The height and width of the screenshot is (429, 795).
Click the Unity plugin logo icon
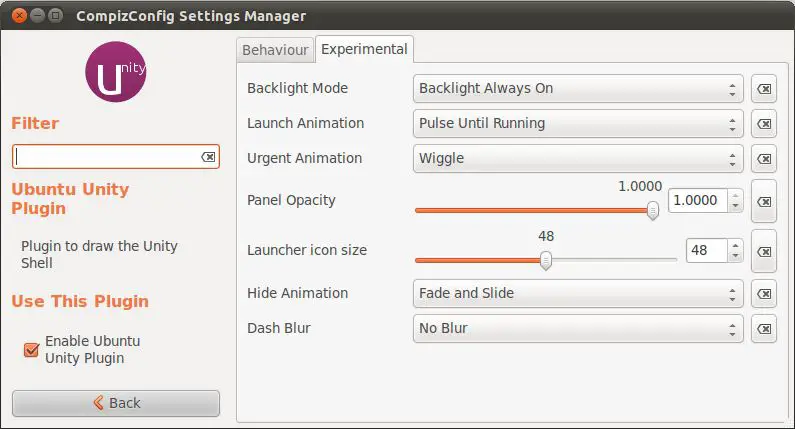pos(117,73)
